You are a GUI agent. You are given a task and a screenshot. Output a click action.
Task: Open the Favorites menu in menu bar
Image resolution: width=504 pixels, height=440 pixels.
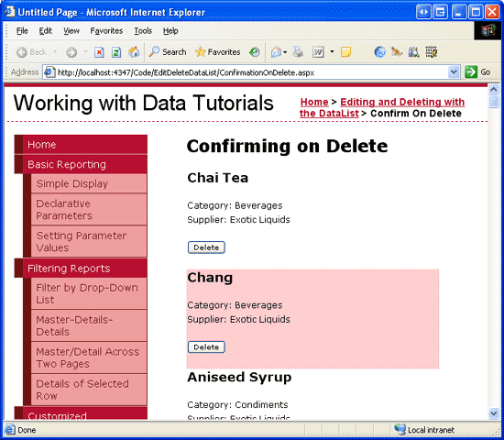click(106, 31)
